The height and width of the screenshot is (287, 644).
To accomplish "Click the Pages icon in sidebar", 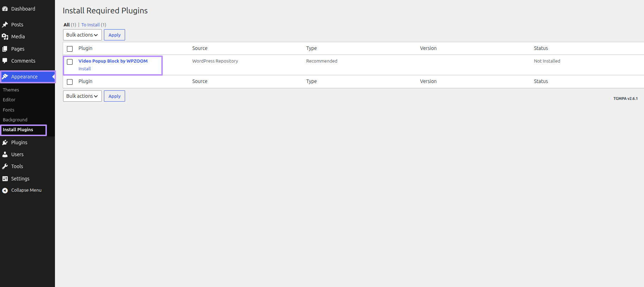I will point(5,49).
